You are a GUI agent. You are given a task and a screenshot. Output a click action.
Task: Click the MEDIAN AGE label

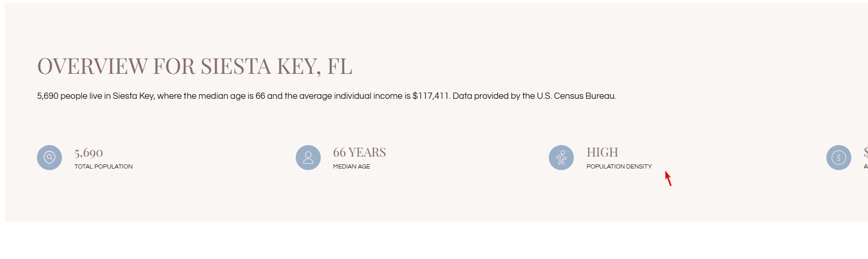[351, 166]
